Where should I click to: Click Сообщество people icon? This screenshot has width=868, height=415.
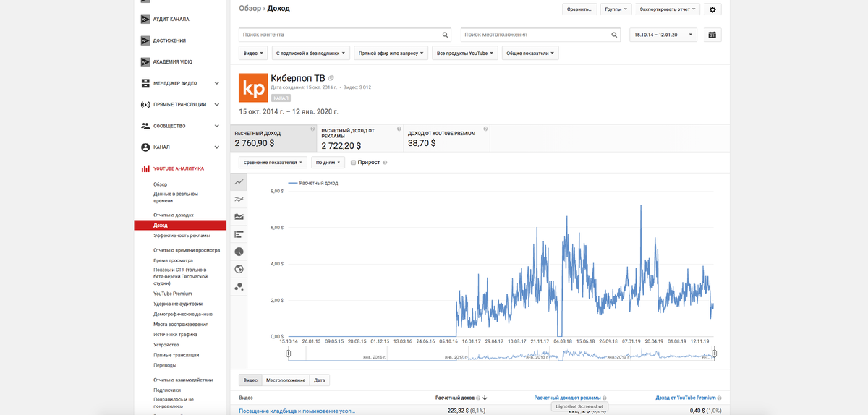click(x=145, y=126)
